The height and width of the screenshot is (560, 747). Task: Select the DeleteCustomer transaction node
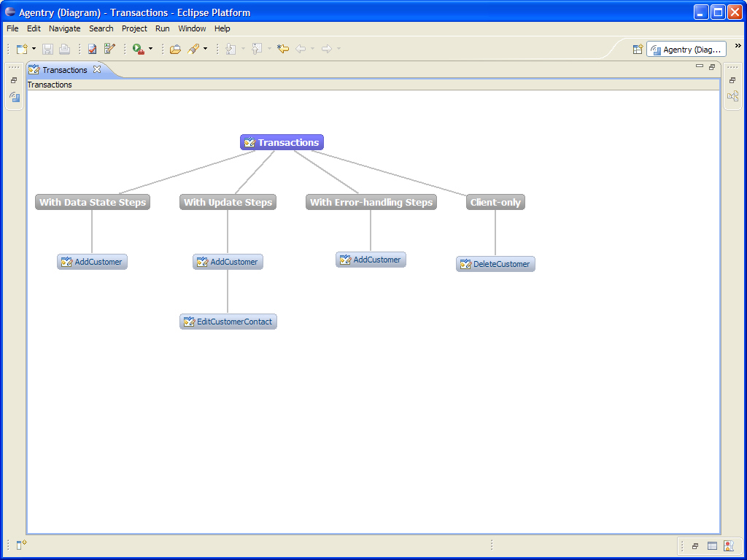[495, 264]
